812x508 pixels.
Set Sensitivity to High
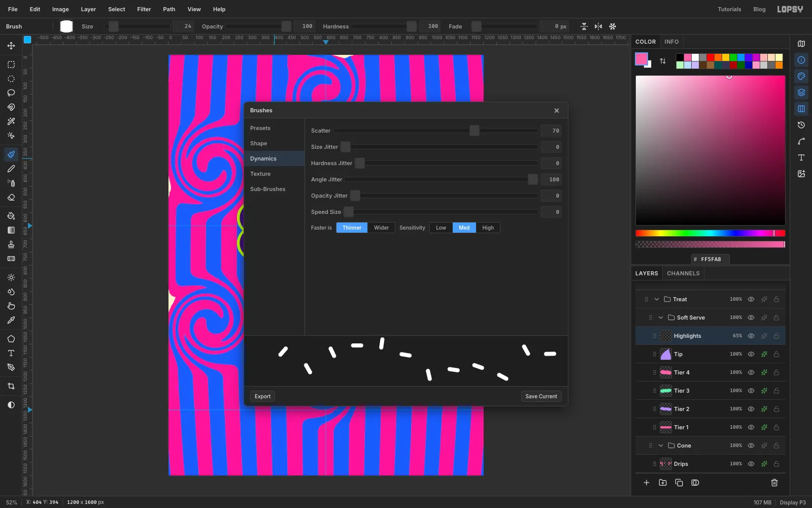click(488, 228)
